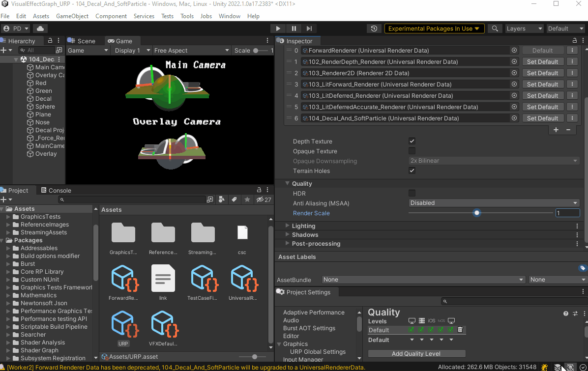Image resolution: width=588 pixels, height=371 pixels.
Task: Toggle the Depth Texture checkbox
Action: tap(412, 142)
